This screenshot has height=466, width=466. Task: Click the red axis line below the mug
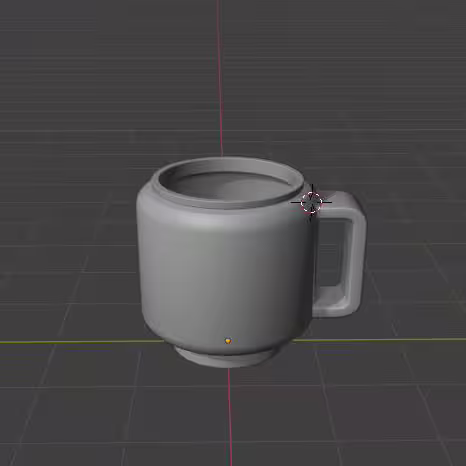coord(230,417)
